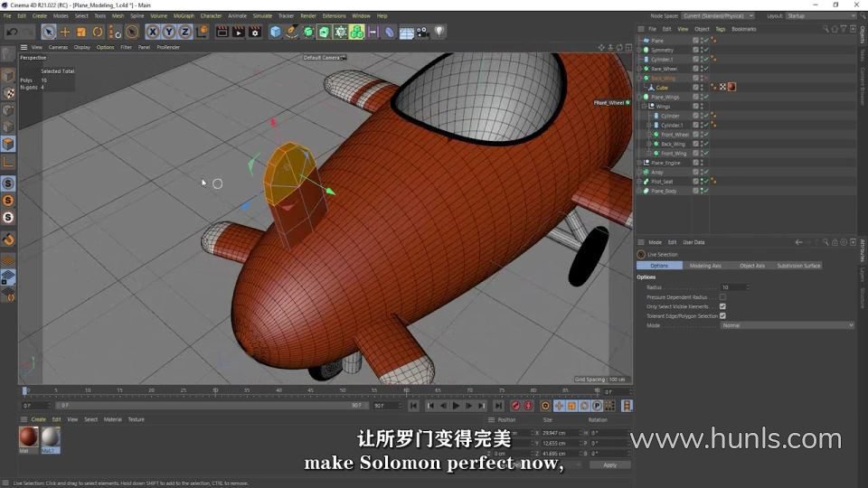The height and width of the screenshot is (488, 868).
Task: Toggle the Y axis lock
Action: click(169, 33)
